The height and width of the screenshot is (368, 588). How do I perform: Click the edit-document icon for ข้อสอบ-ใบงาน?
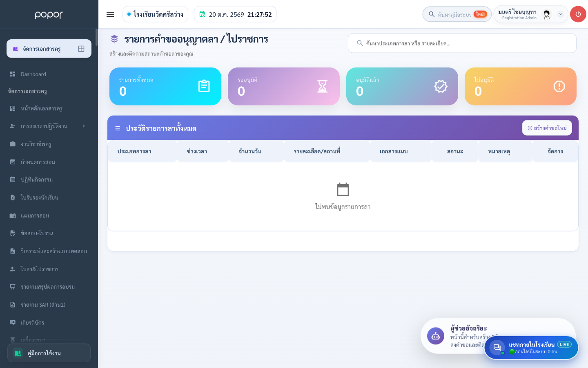(x=13, y=233)
